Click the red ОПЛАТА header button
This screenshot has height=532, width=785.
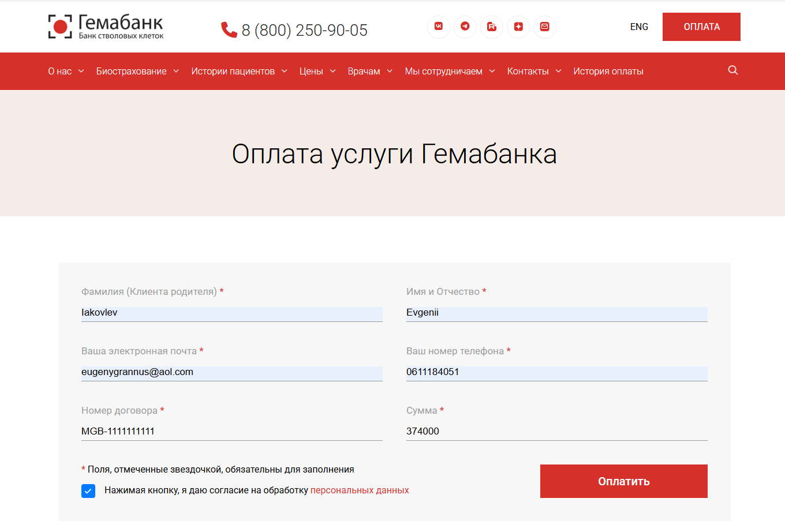tap(701, 27)
